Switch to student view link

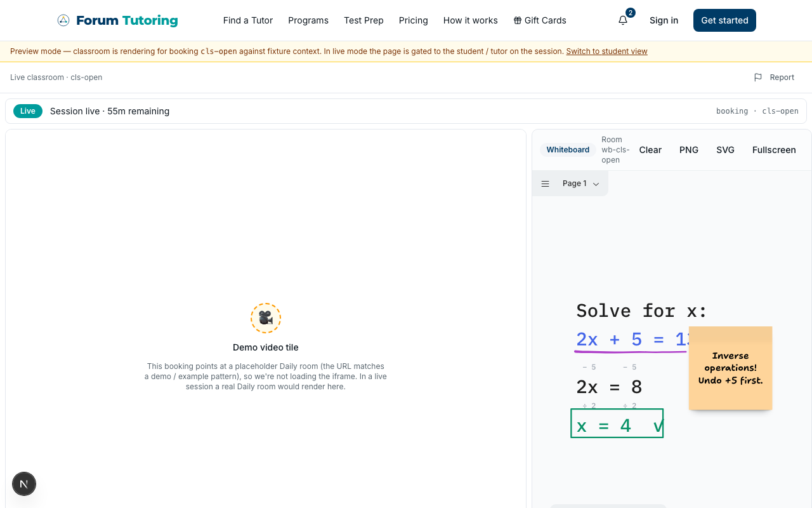(607, 51)
